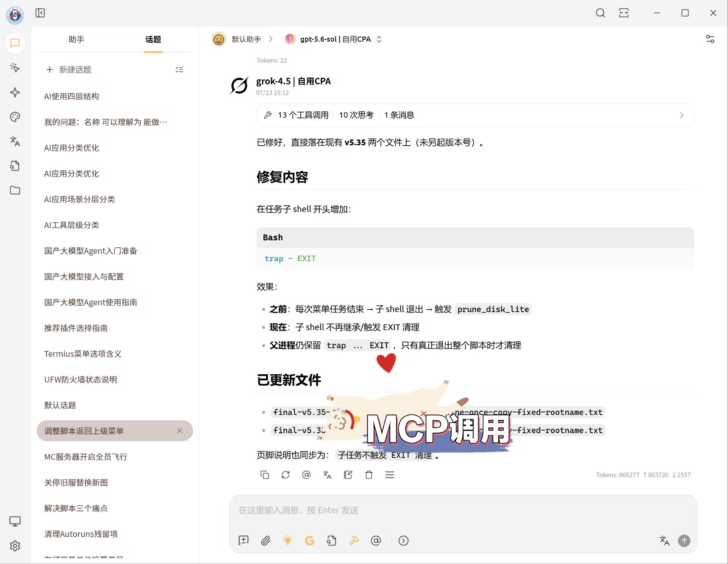Open the message more-options menu icon
Viewport: 728px width, 564px height.
point(390,475)
